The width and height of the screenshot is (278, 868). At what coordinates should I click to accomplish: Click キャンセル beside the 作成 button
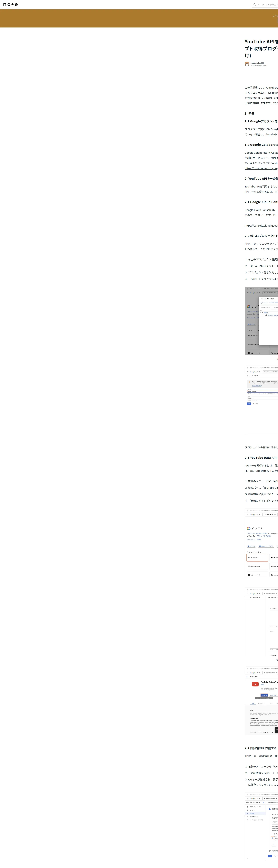255,404
